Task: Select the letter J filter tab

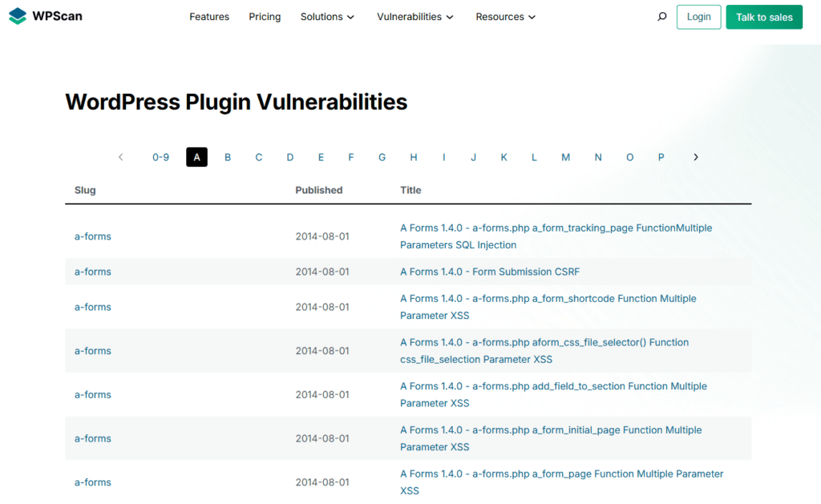Action: 473,157
